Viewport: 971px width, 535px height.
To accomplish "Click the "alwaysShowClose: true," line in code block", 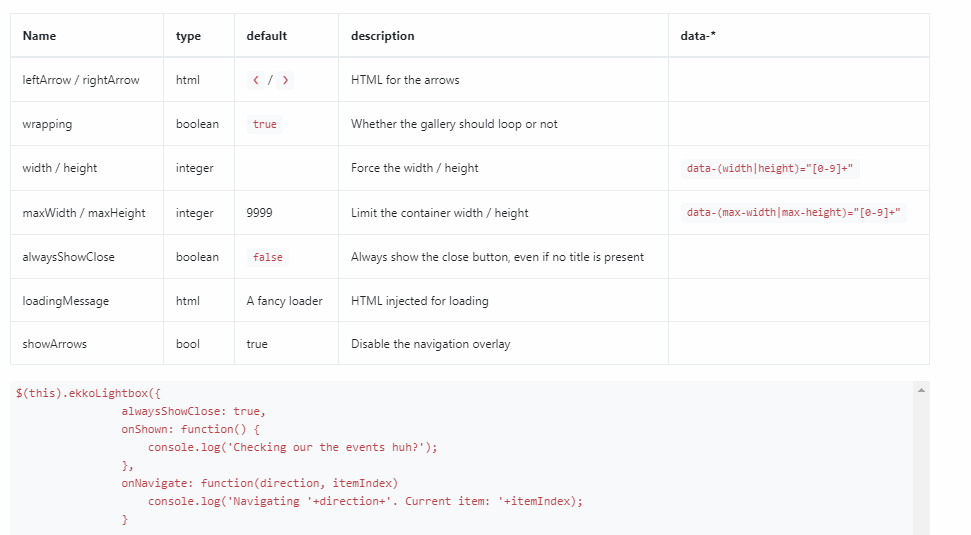I will (x=194, y=411).
